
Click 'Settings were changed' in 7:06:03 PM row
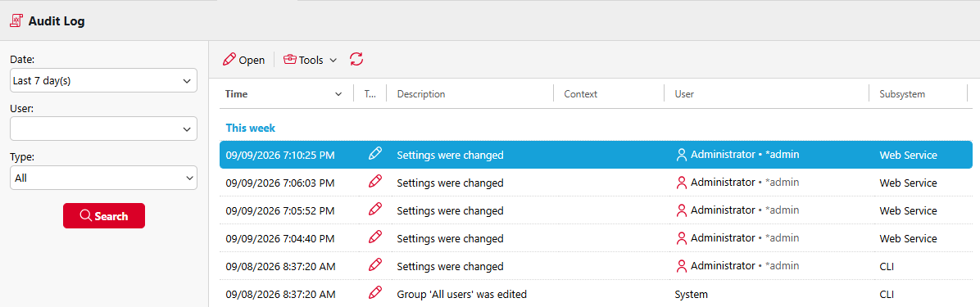[450, 183]
